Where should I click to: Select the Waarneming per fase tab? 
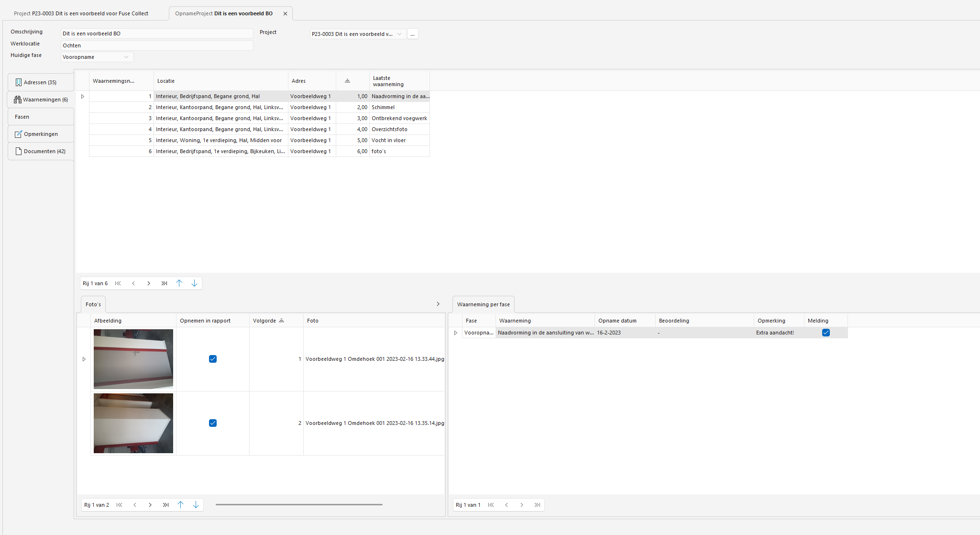483,304
